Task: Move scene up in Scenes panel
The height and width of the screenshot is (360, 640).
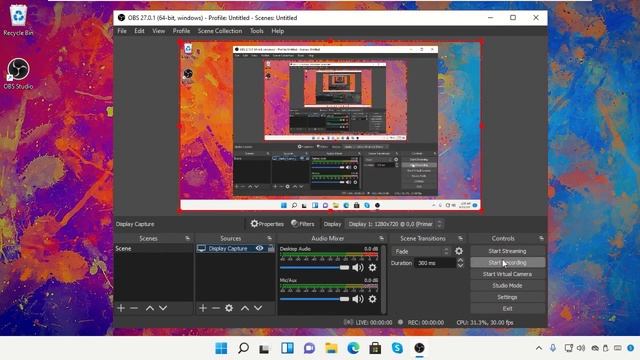Action: 150,308
